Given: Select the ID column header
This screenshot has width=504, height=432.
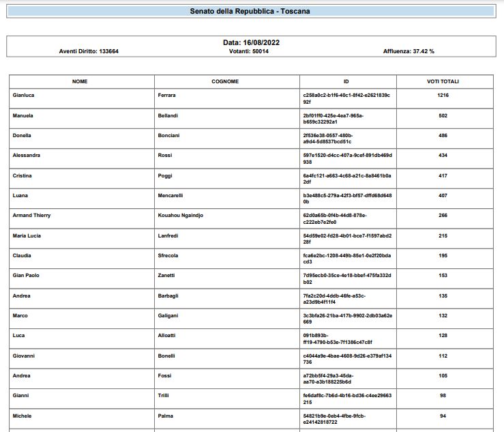Looking at the screenshot, I should pyautogui.click(x=346, y=81).
